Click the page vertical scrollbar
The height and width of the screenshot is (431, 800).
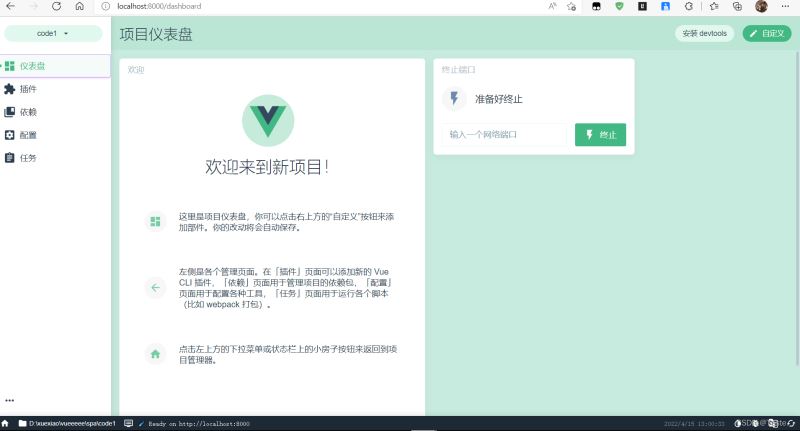[797, 209]
